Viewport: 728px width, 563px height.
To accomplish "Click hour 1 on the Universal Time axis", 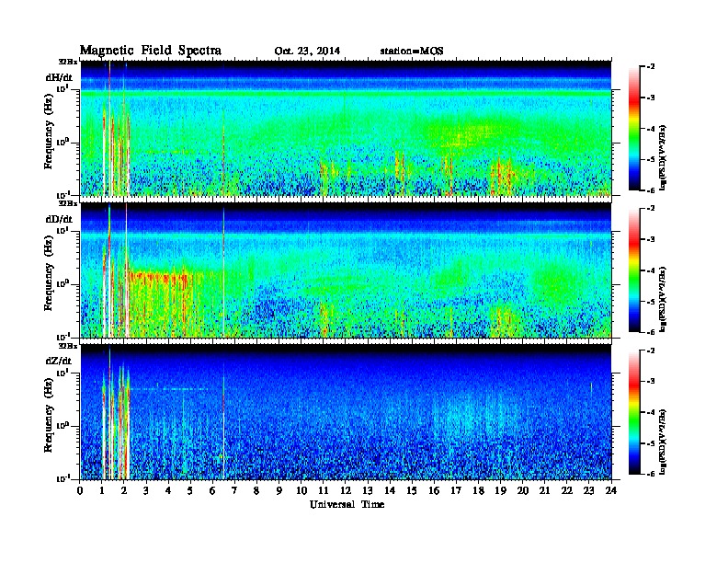I will pos(102,490).
